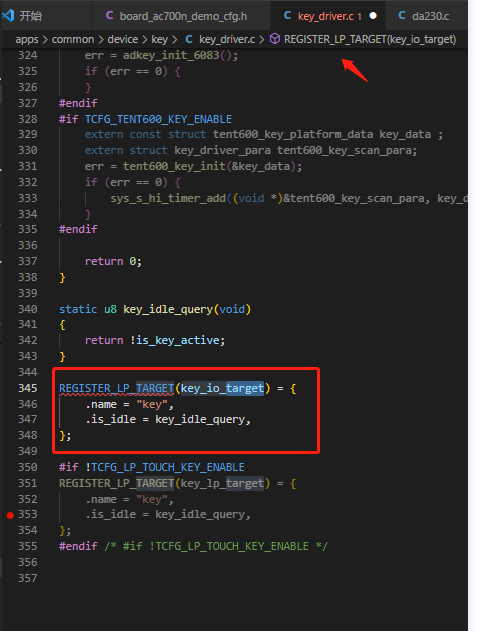Click !TCFG_LP_TOUCH_KEY_ENABLE on line 350

tap(165, 467)
